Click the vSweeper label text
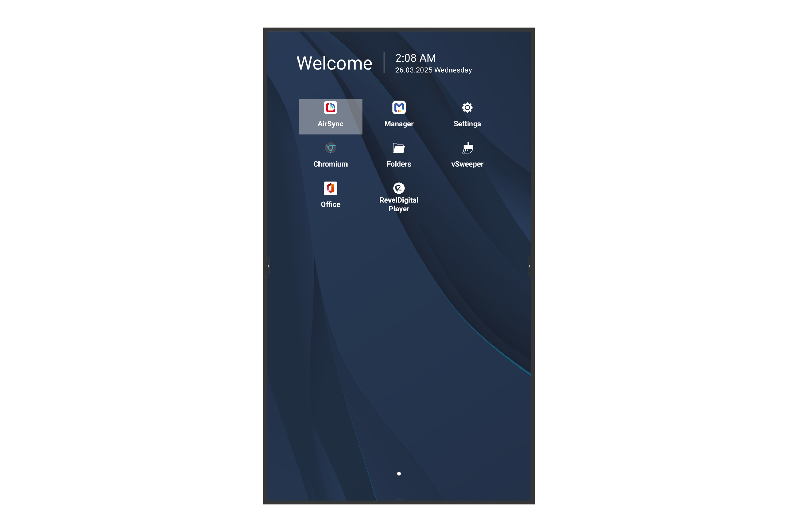Image resolution: width=798 pixels, height=532 pixels. pos(467,164)
